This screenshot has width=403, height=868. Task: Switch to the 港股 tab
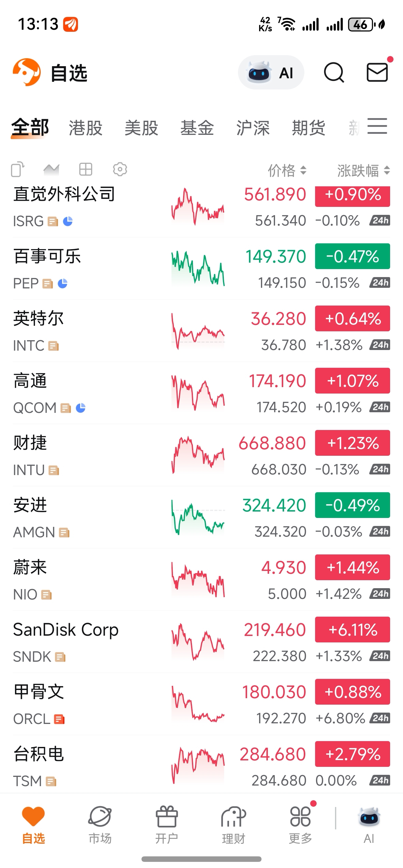tap(85, 128)
